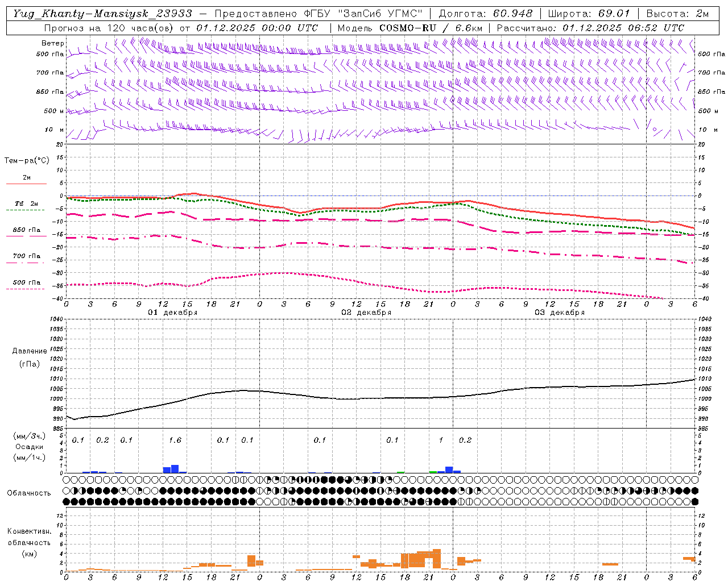The height and width of the screenshot is (582, 728).
Task: Click the Прогноз на 120 часа(ов) text
Action: coord(110,27)
